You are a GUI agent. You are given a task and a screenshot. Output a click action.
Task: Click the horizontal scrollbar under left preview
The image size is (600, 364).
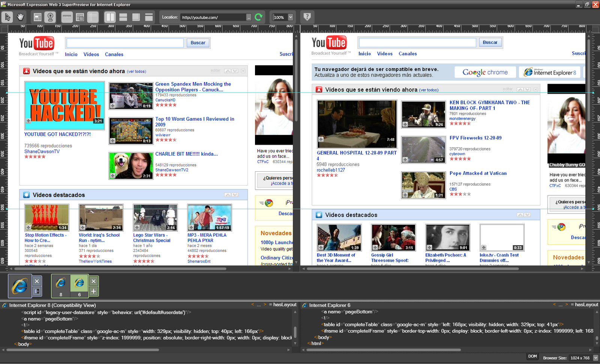pyautogui.click(x=120, y=269)
